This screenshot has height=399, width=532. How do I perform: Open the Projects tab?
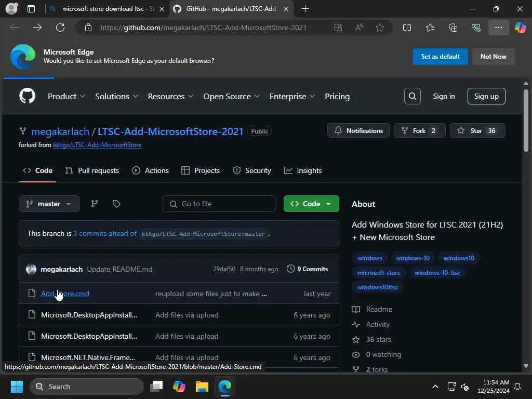201,170
